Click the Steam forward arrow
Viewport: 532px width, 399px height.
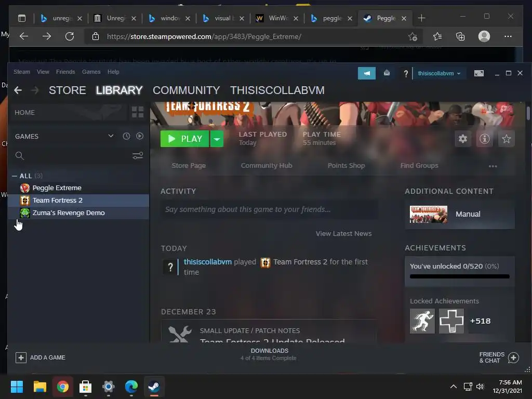click(x=35, y=90)
